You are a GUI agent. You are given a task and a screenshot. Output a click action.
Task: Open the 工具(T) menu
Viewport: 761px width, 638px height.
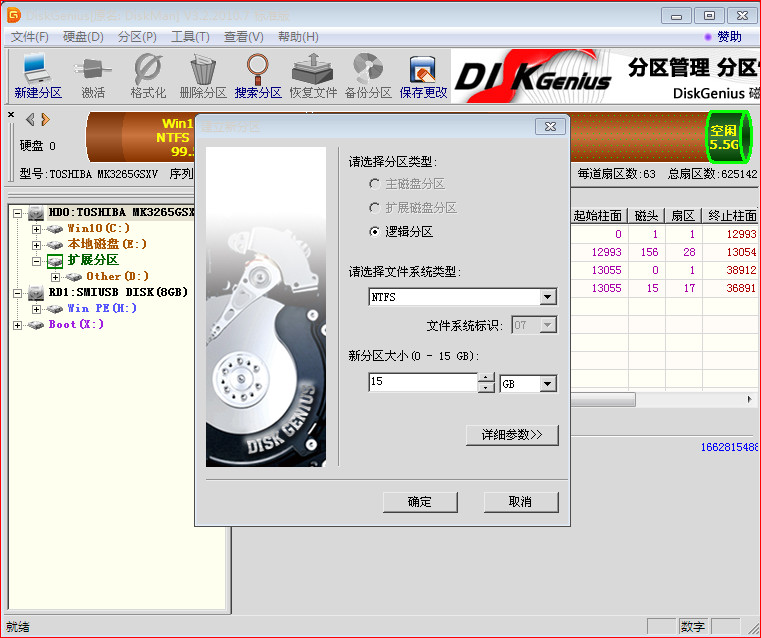coord(190,37)
